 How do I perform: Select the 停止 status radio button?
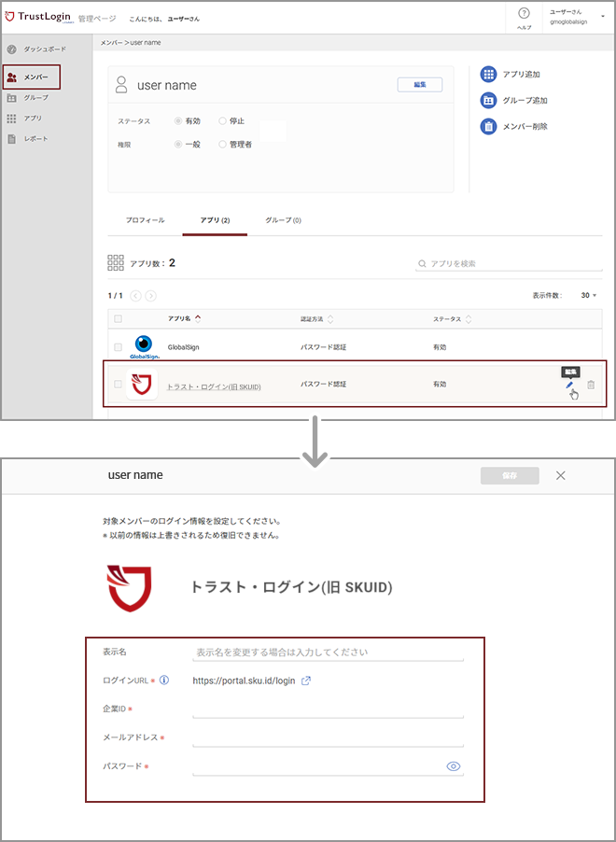click(x=222, y=121)
